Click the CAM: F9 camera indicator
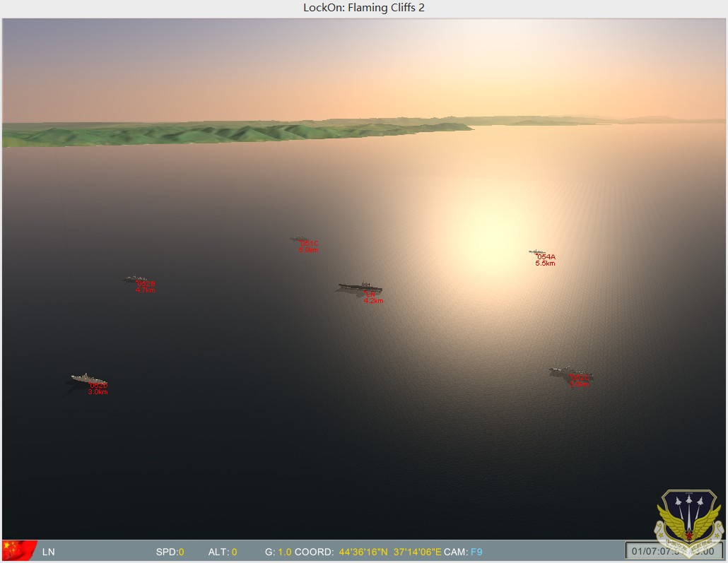The image size is (728, 563). [x=463, y=552]
